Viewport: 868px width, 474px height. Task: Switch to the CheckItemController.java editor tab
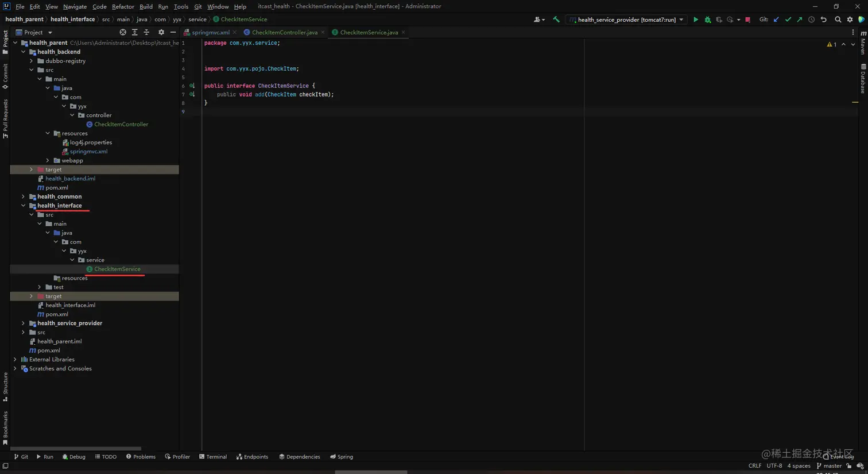click(284, 32)
